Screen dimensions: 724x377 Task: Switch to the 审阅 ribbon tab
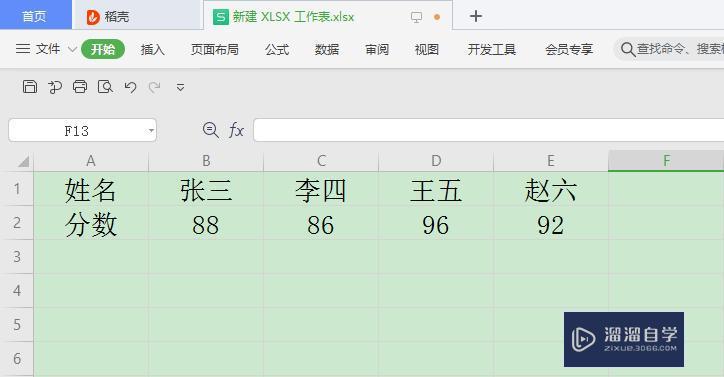[x=377, y=49]
